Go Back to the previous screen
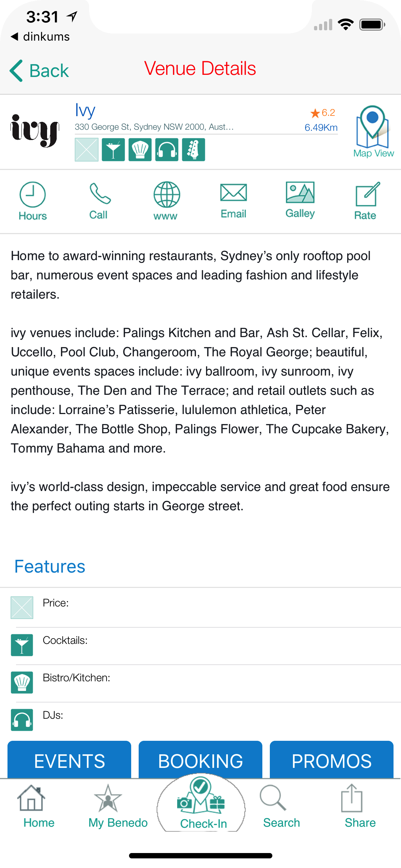The width and height of the screenshot is (401, 868). pos(39,71)
